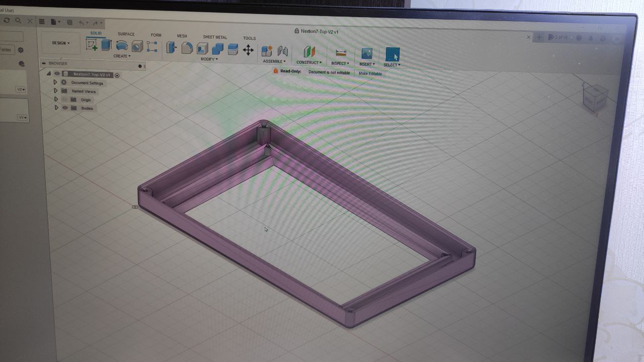Open the MODIFY dropdown menu
The height and width of the screenshot is (362, 644).
(x=209, y=59)
